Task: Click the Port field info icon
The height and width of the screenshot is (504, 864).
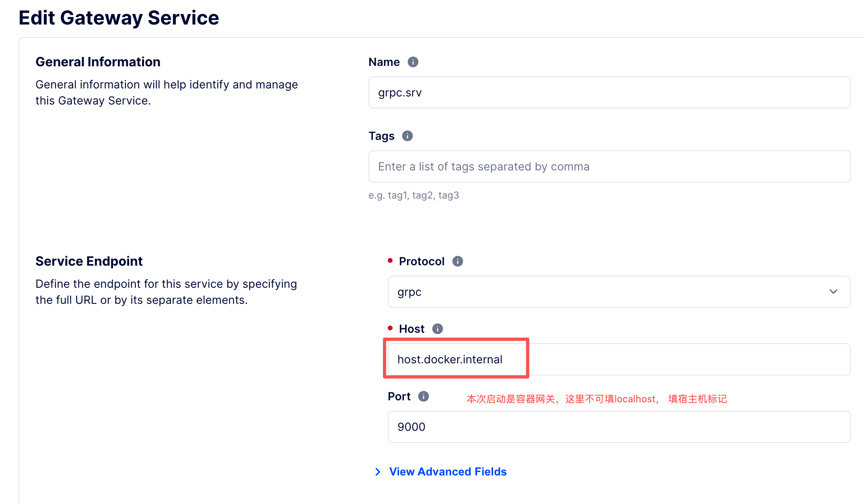Action: pos(423,396)
